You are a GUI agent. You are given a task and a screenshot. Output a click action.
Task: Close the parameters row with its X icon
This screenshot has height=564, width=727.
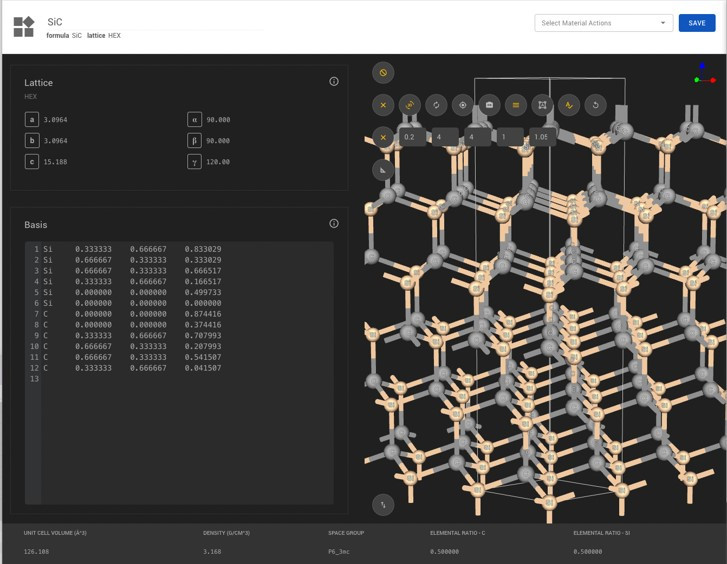(x=383, y=137)
